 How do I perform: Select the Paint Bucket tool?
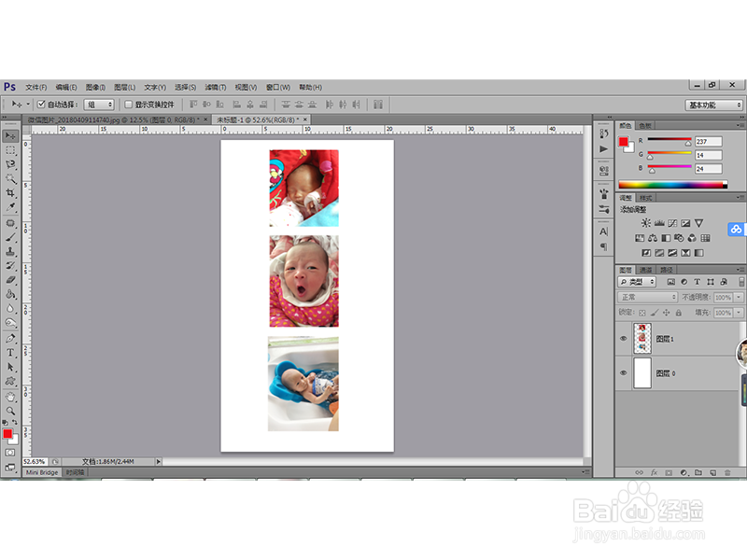pyautogui.click(x=10, y=294)
